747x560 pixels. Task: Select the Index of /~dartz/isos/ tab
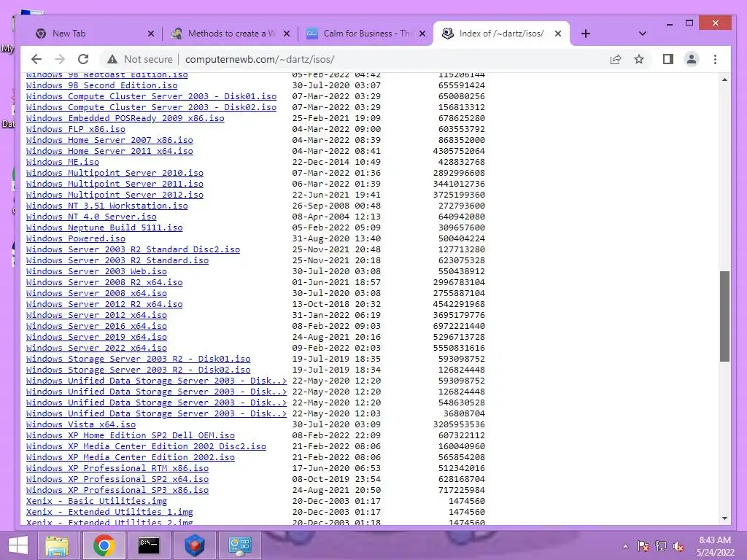pos(501,34)
